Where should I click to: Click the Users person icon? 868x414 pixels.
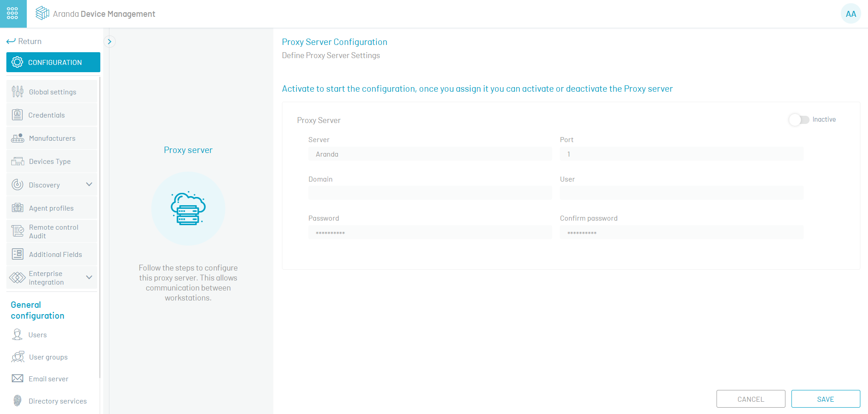(x=17, y=335)
